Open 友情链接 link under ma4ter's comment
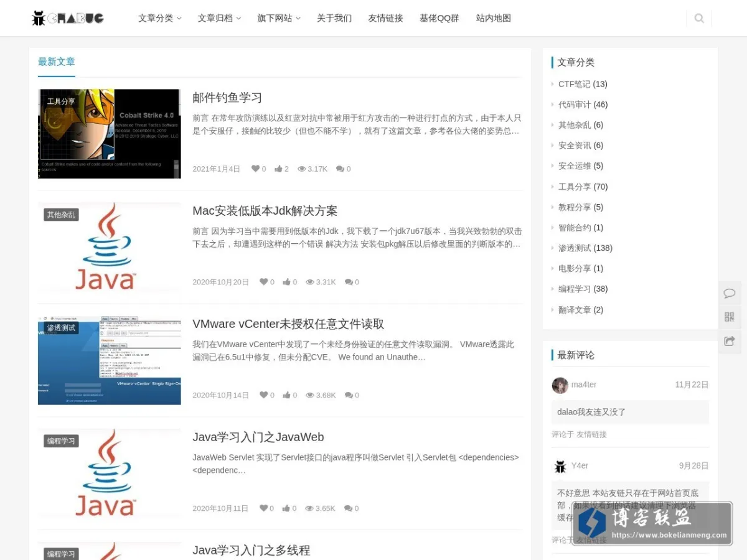 coord(591,434)
